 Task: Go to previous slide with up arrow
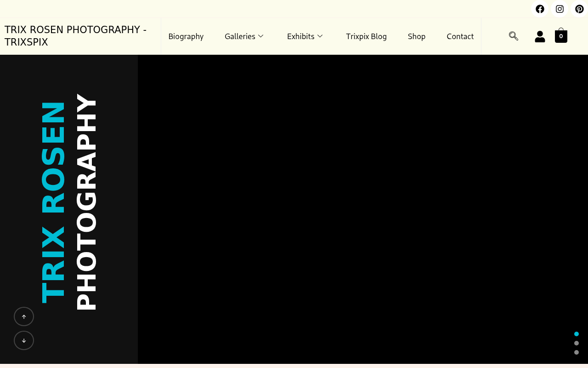click(x=24, y=316)
